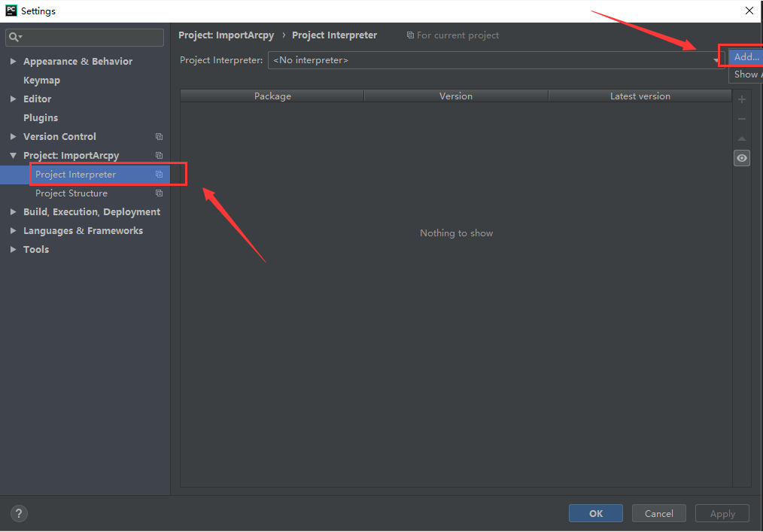This screenshot has height=532, width=763.
Task: Click project-level icon next to Project Structure
Action: (159, 193)
